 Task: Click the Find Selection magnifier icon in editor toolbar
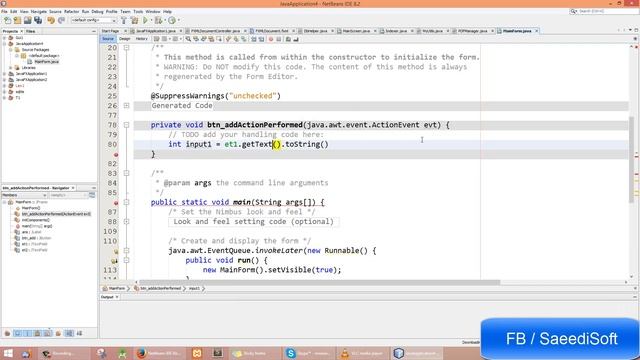[x=188, y=39]
